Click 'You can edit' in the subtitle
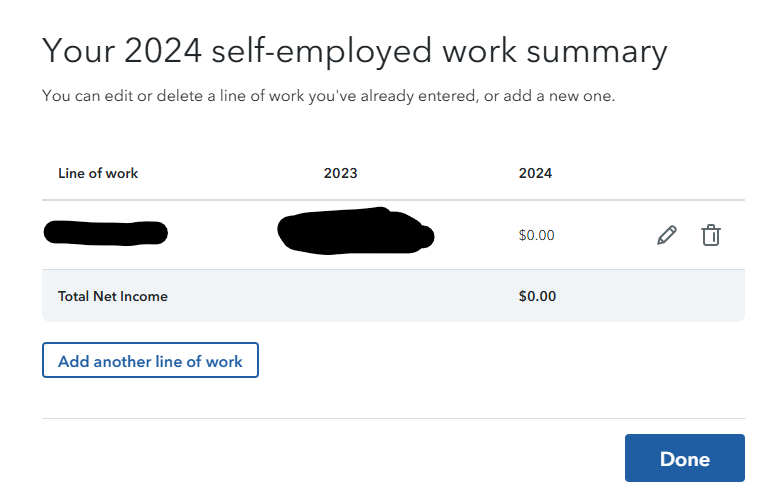 pyautogui.click(x=87, y=96)
